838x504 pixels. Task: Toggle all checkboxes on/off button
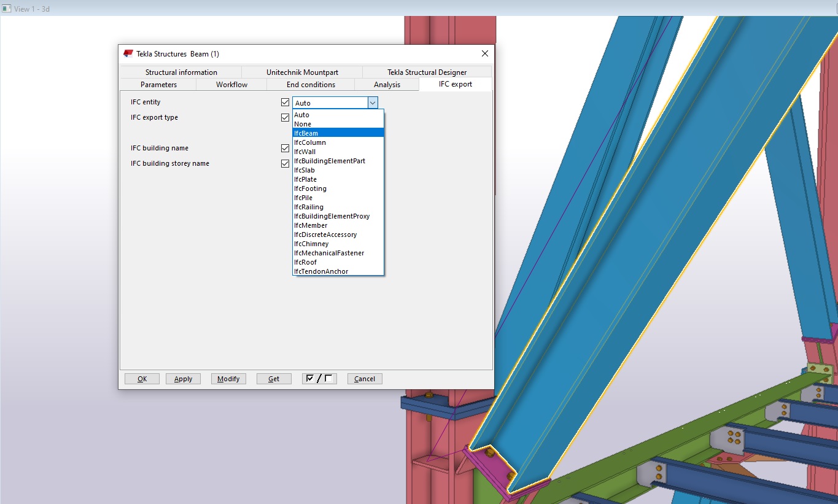point(319,379)
